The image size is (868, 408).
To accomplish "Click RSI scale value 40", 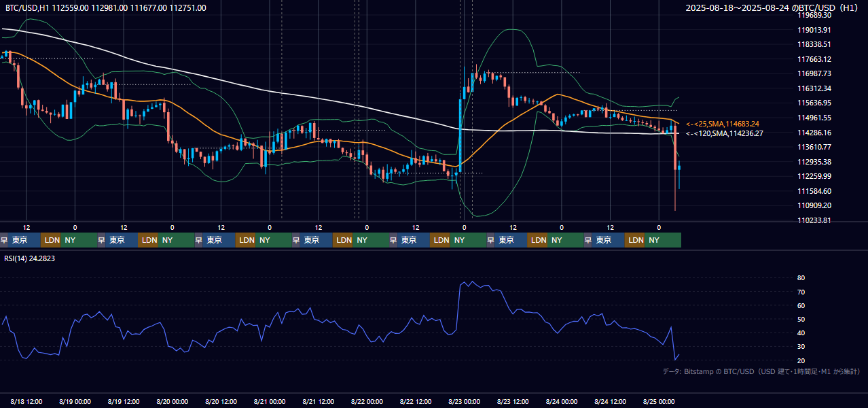I will pyautogui.click(x=801, y=333).
